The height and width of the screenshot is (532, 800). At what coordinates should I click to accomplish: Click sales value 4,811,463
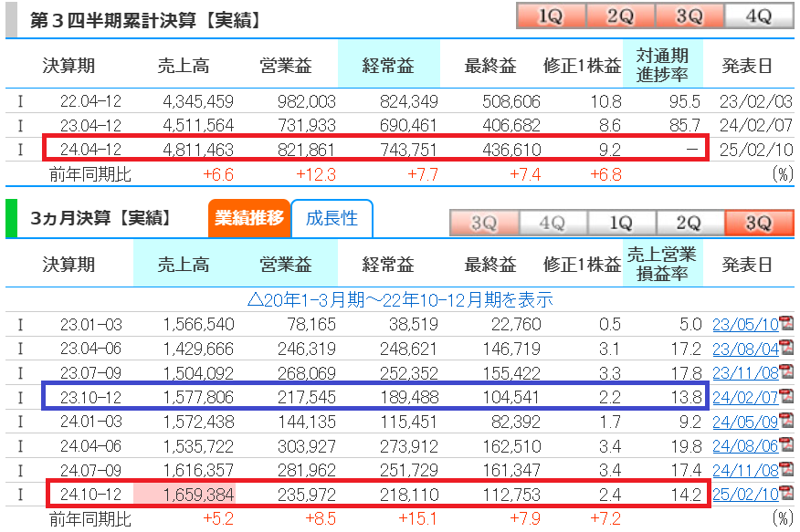[x=198, y=150]
